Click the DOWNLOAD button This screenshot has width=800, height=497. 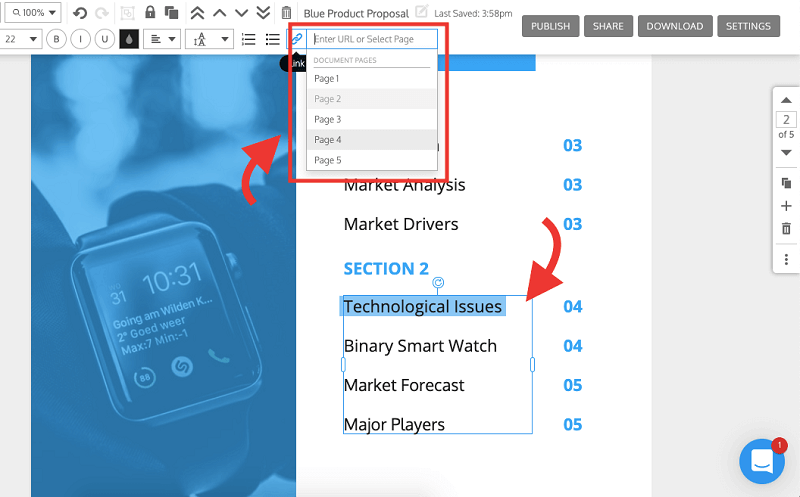click(x=675, y=26)
